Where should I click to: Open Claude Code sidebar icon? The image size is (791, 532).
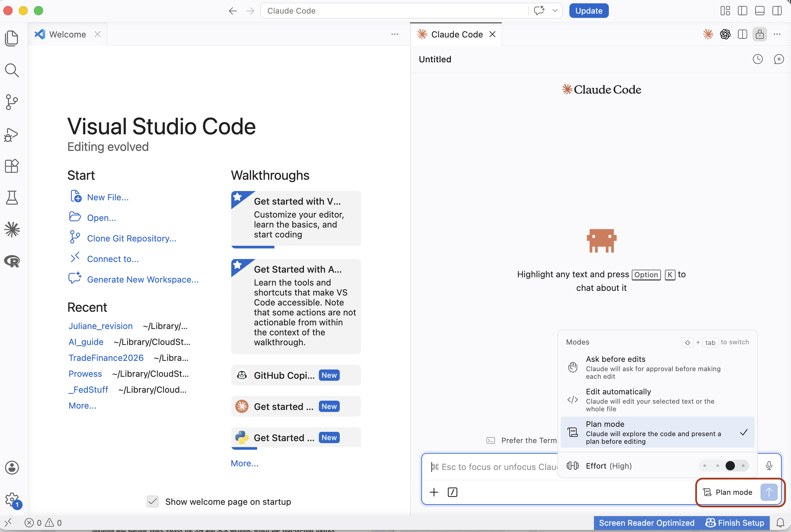[12, 230]
